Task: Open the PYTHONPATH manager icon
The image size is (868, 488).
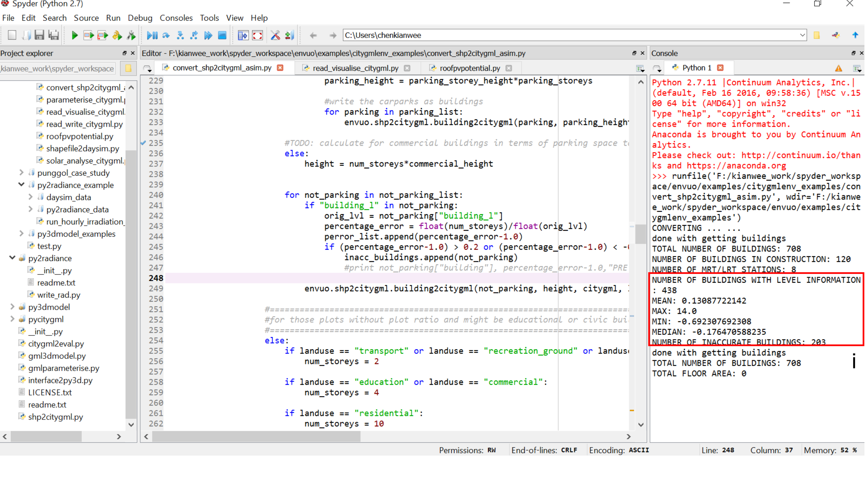Action: pyautogui.click(x=289, y=35)
